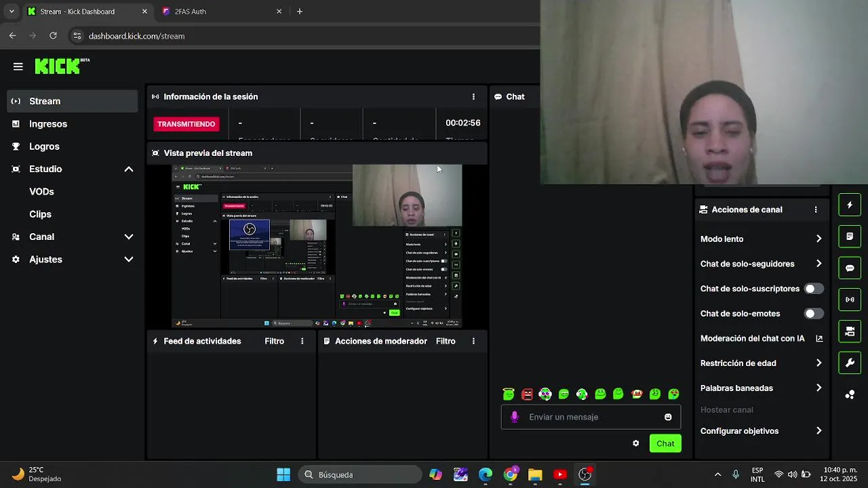Open the weather widget showing 25°C Despejado
This screenshot has width=868, height=488.
(37, 474)
